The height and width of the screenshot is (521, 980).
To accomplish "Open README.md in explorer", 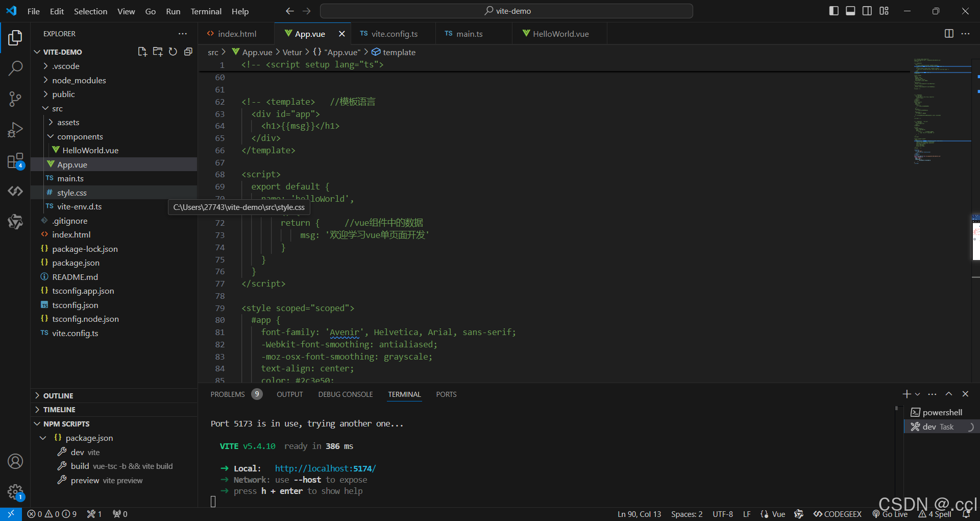I will point(114,277).
